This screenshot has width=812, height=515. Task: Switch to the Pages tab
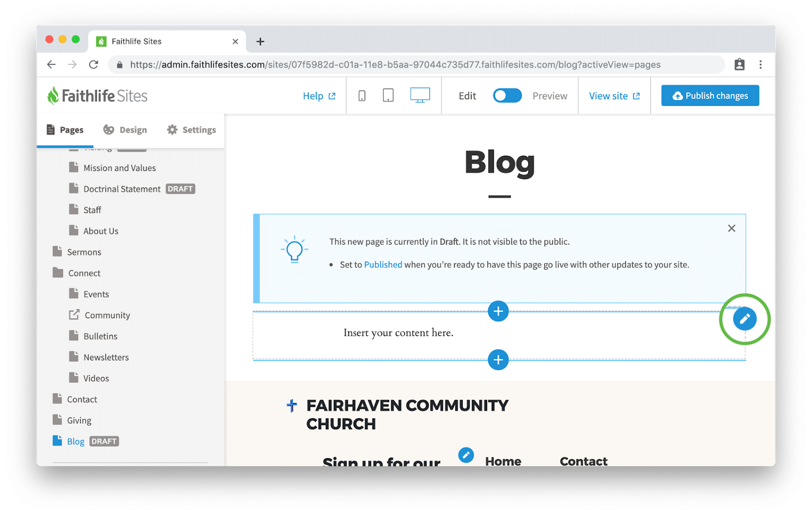click(65, 130)
